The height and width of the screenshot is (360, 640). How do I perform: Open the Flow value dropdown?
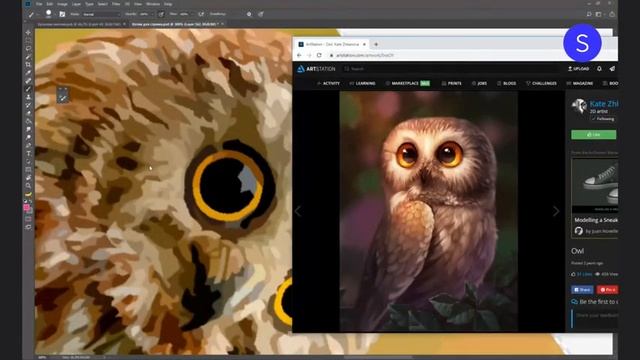(x=193, y=14)
